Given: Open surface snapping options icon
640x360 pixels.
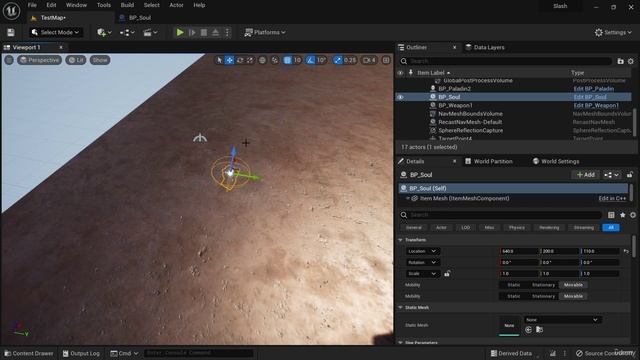Looking at the screenshot, I should tap(275, 60).
